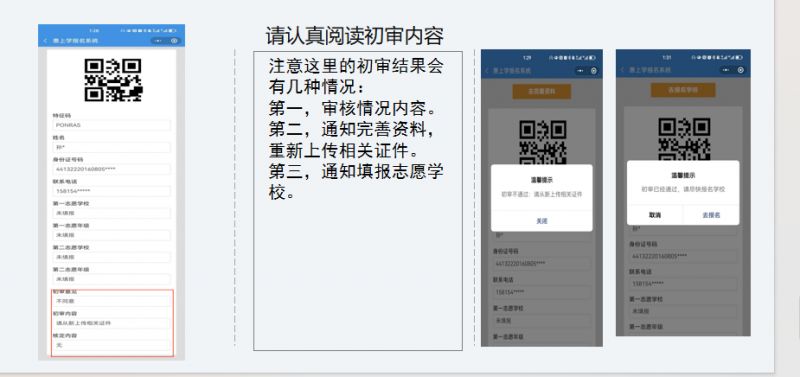
Task: Click 姓名 field on left phone
Action: 111,147
